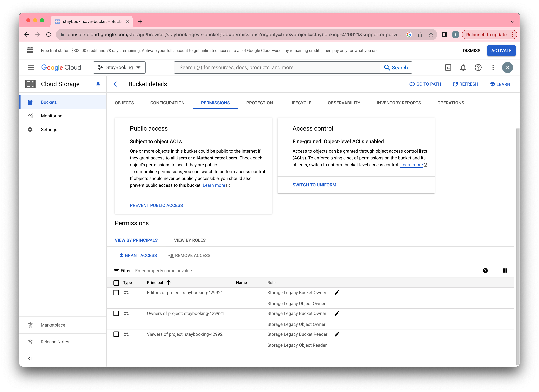The width and height of the screenshot is (539, 392).
Task: Click the help question mark icon in header
Action: [x=478, y=68]
